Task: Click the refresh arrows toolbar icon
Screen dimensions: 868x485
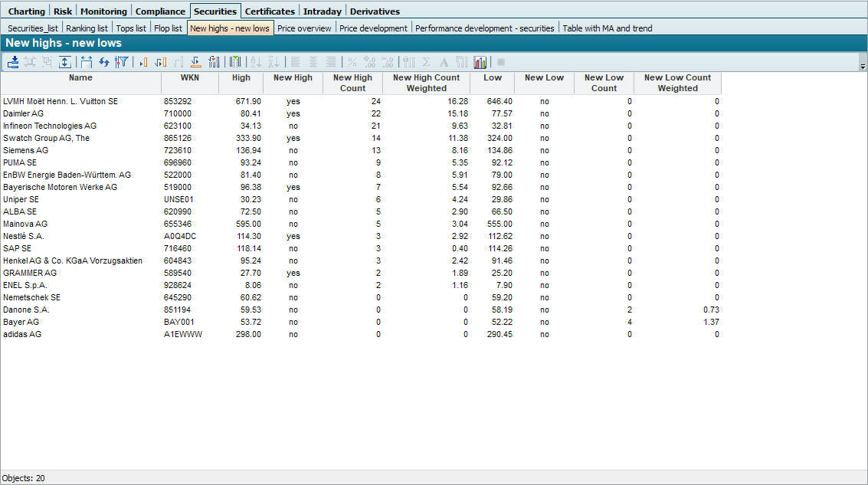Action: point(104,62)
